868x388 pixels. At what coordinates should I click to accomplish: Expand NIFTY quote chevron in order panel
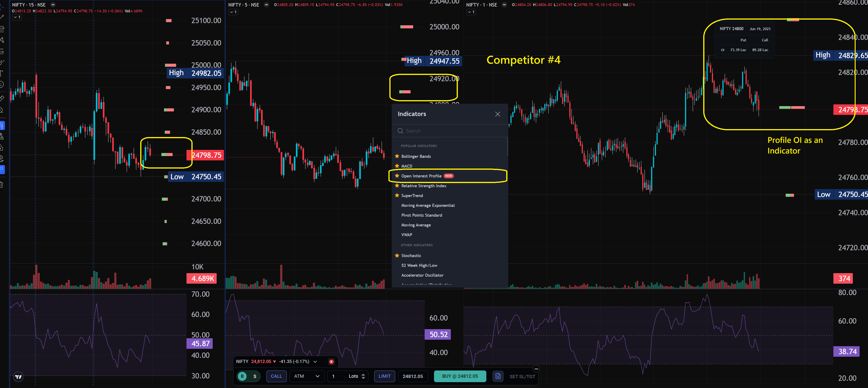click(x=315, y=362)
